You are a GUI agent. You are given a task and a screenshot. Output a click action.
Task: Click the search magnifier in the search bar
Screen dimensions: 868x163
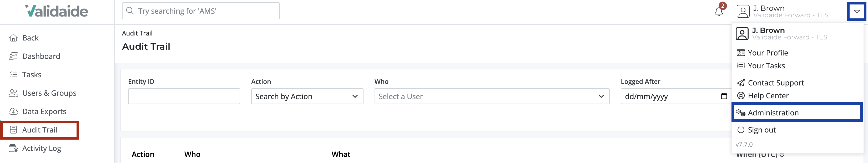tap(130, 11)
